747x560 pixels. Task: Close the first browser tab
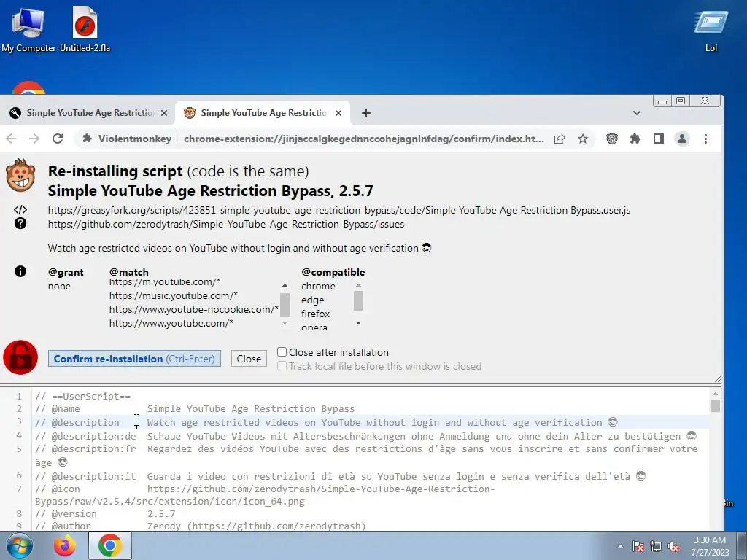pos(164,113)
